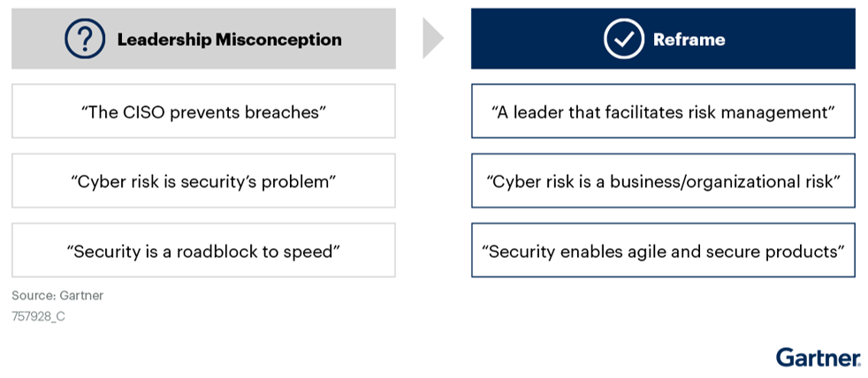Viewport: 868px width, 378px height.
Task: Click the Source: Gartner text
Action: [x=57, y=296]
